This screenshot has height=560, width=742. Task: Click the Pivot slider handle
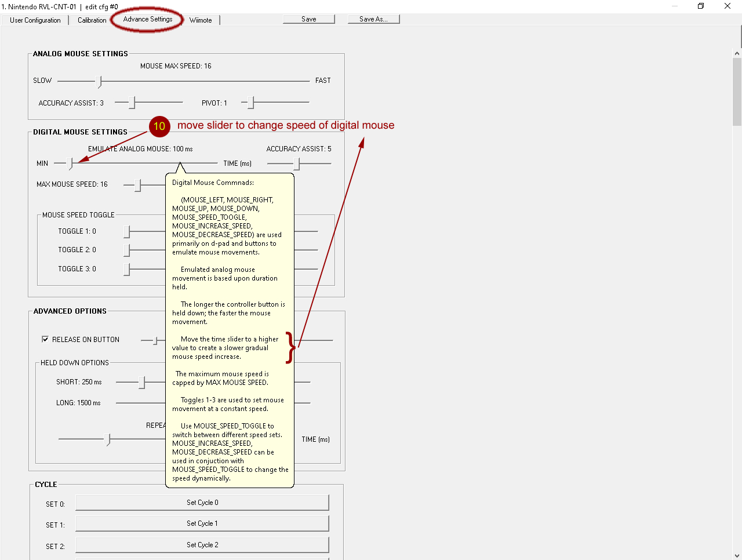pyautogui.click(x=250, y=103)
